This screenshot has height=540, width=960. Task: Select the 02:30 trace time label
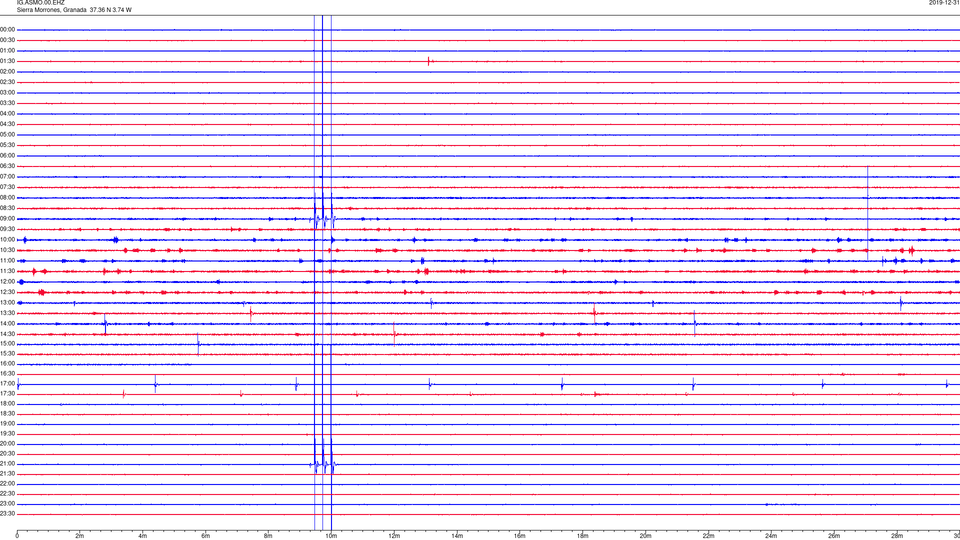point(7,81)
